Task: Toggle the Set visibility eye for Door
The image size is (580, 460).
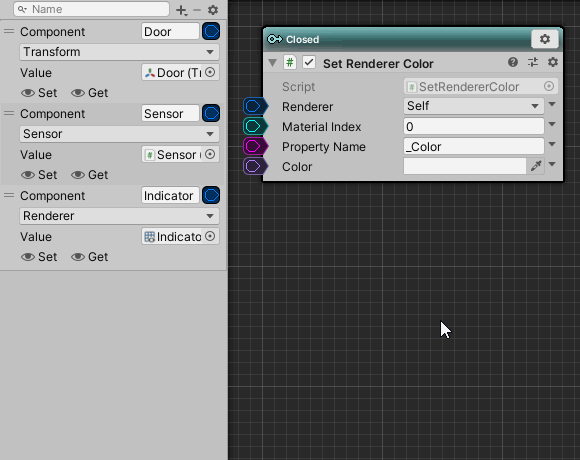Action: coord(28,93)
